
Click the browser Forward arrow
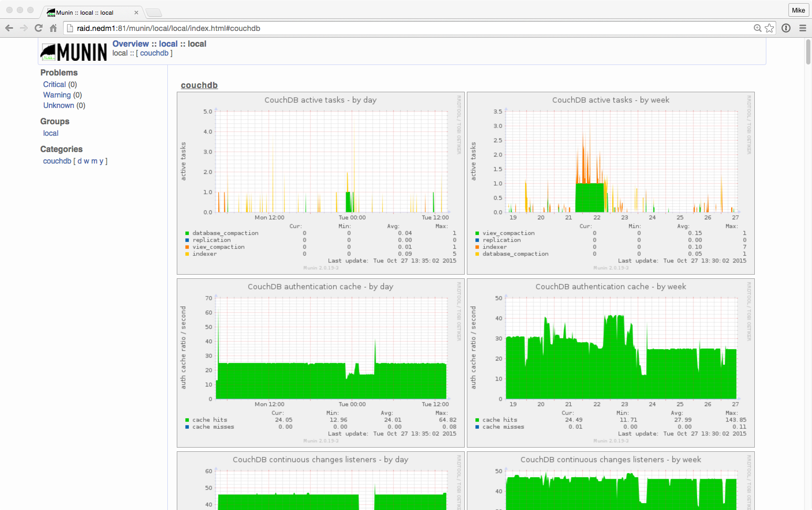tap(24, 28)
